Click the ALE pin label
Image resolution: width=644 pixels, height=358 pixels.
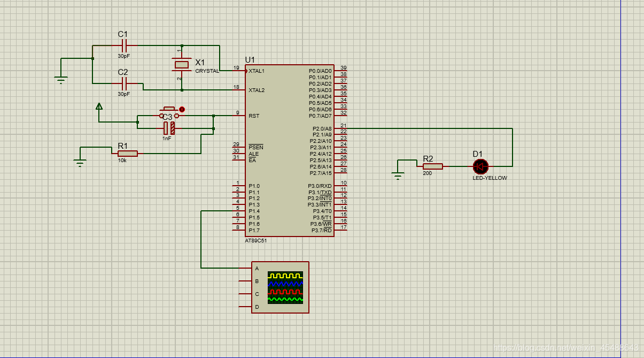(x=253, y=154)
